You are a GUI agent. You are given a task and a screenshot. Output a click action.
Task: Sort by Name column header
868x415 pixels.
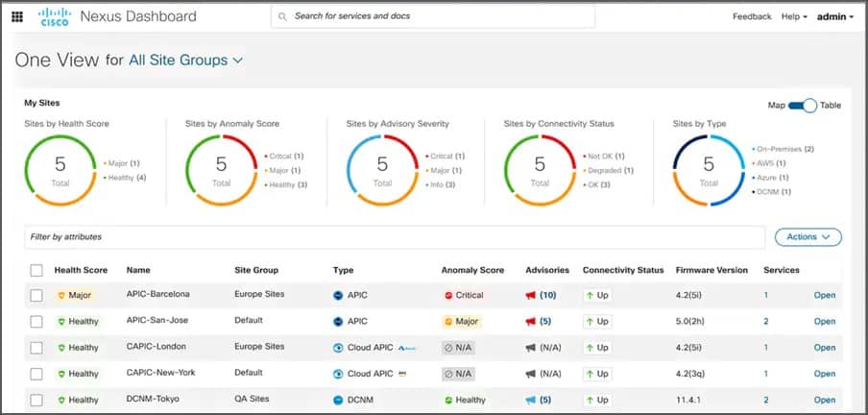click(138, 270)
